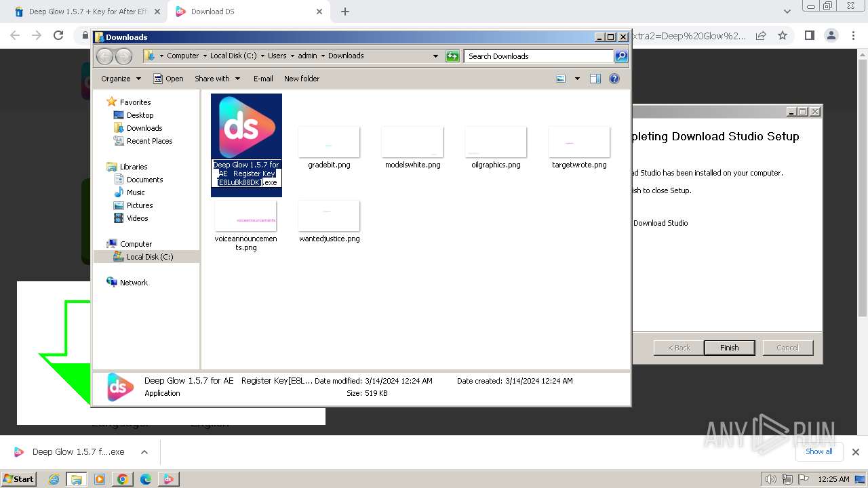The image size is (868, 488).
Task: Open tab search chevron in Chrome
Action: click(787, 12)
